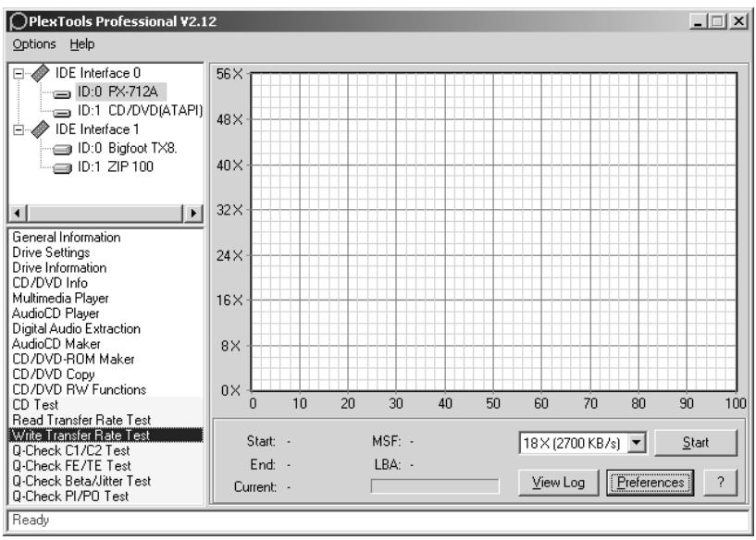Click the PlexTools title bar logo icon
The width and height of the screenshot is (756, 540).
click(19, 21)
